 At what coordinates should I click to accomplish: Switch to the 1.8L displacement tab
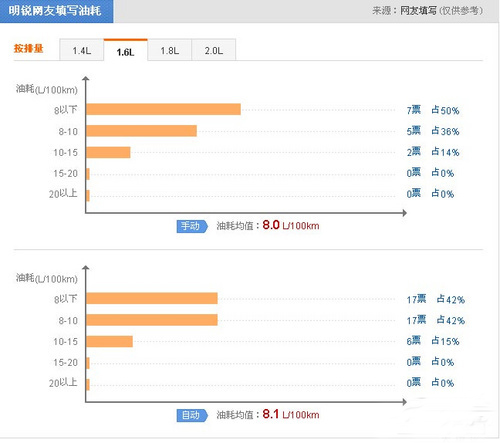click(170, 50)
